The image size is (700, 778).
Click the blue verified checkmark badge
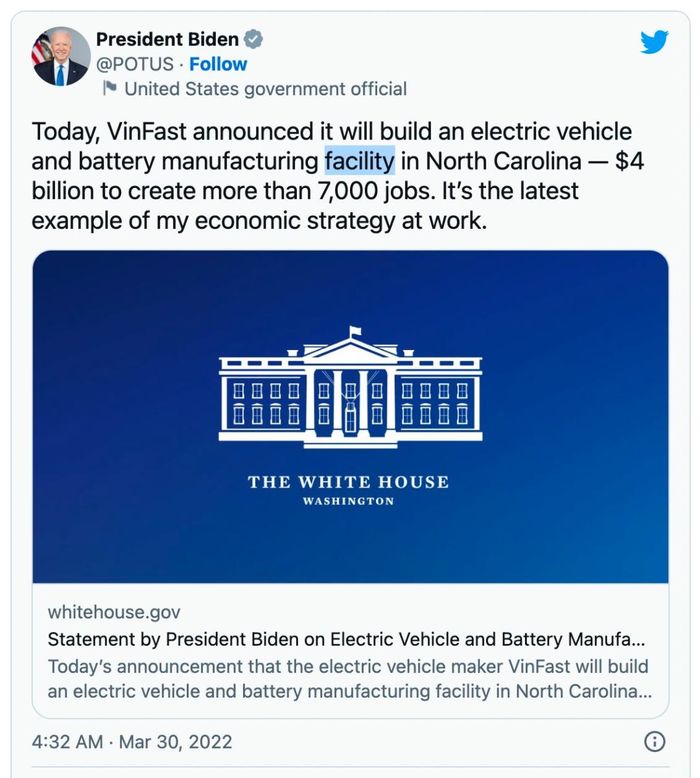[253, 40]
